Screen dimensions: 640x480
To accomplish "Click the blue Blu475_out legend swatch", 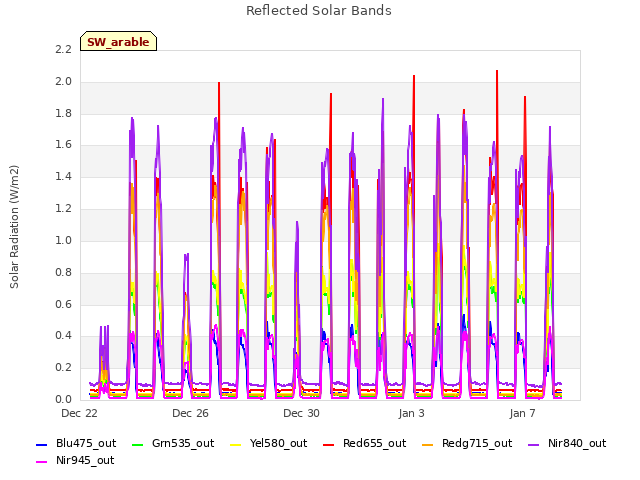I will [x=42, y=444].
